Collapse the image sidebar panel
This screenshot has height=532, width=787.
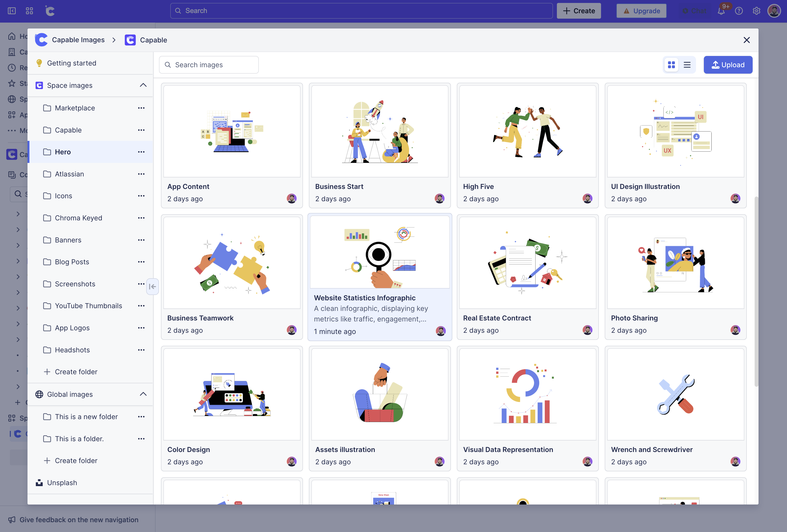point(152,286)
